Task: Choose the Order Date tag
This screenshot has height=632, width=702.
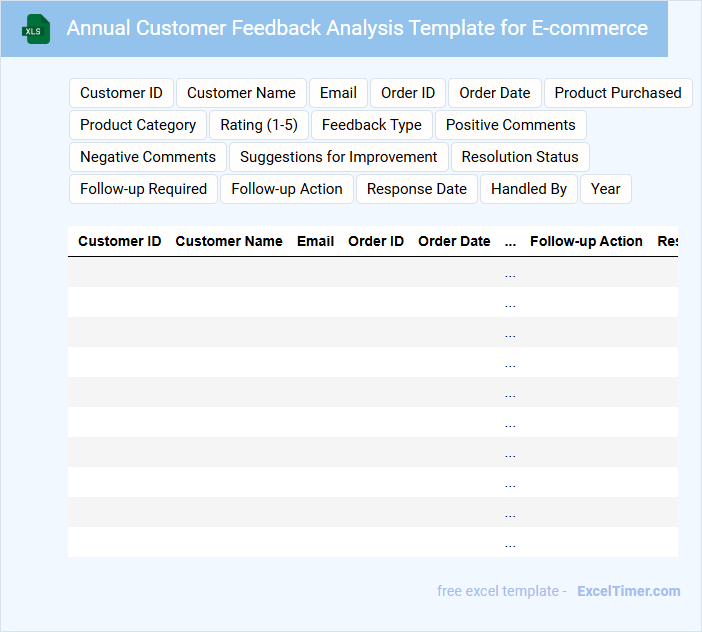Action: pos(494,93)
